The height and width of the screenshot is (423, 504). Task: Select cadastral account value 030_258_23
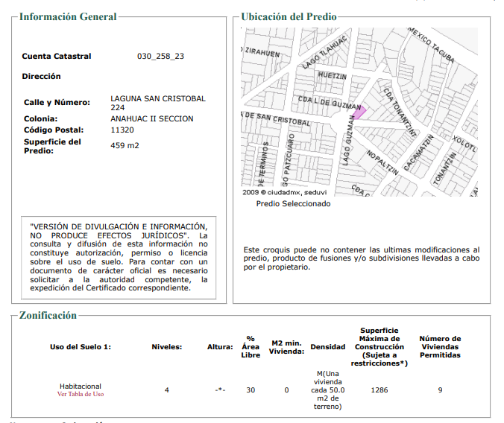click(160, 56)
